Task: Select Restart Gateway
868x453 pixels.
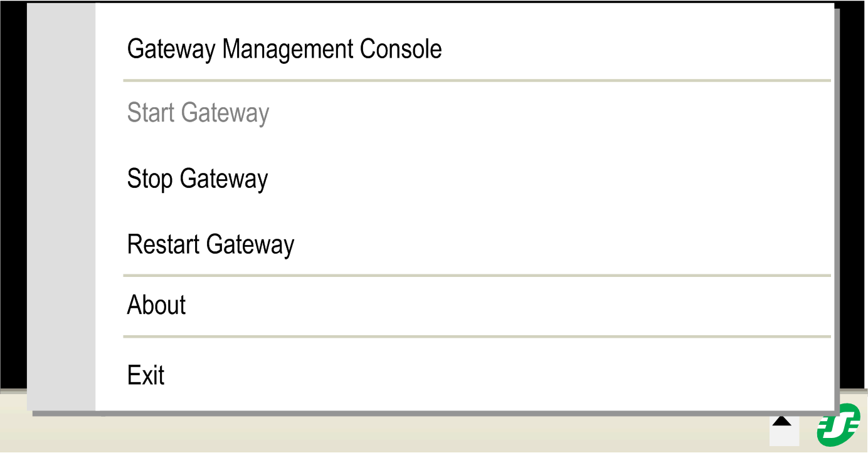Action: click(211, 244)
